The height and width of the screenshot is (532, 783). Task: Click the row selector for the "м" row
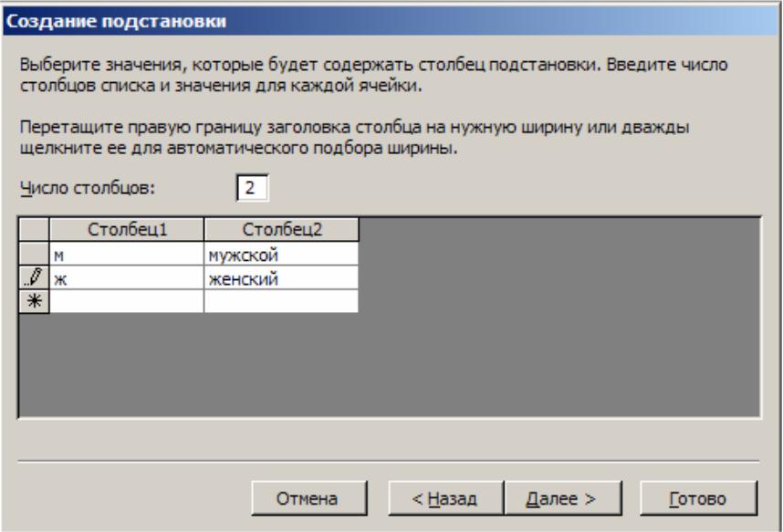point(34,255)
